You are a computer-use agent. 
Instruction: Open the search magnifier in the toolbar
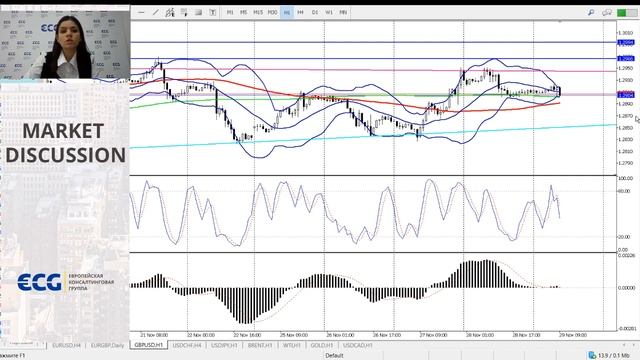click(x=591, y=13)
